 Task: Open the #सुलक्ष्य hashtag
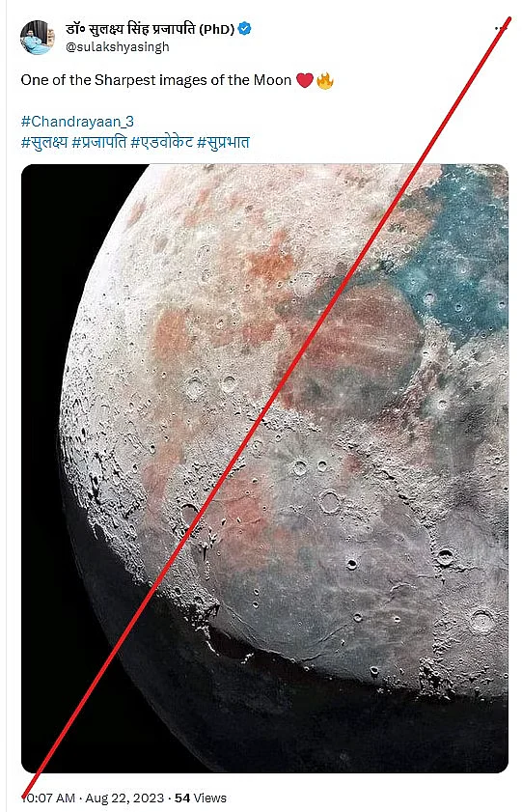[x=44, y=142]
